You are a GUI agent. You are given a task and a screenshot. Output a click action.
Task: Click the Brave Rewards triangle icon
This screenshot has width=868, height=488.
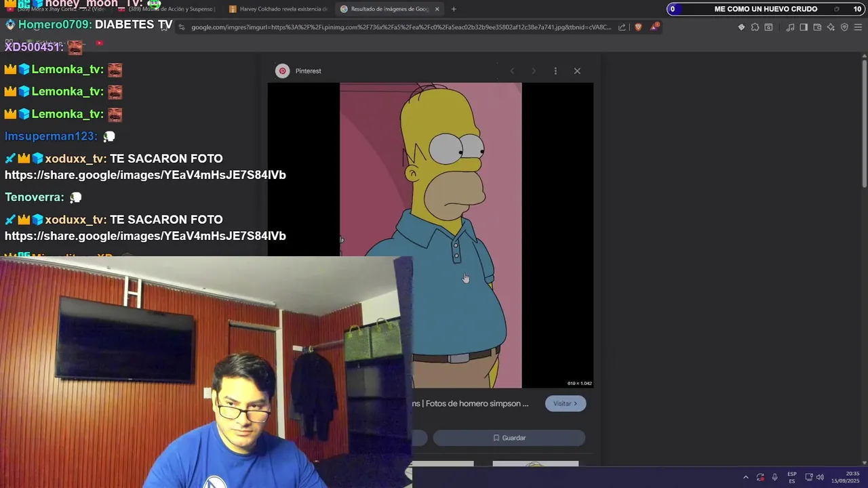tap(654, 27)
